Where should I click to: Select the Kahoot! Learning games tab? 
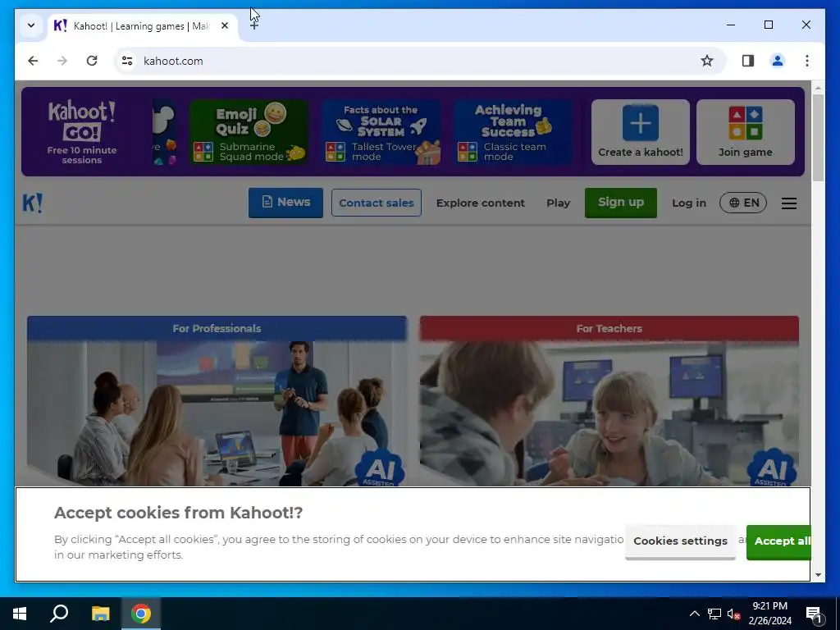point(143,25)
